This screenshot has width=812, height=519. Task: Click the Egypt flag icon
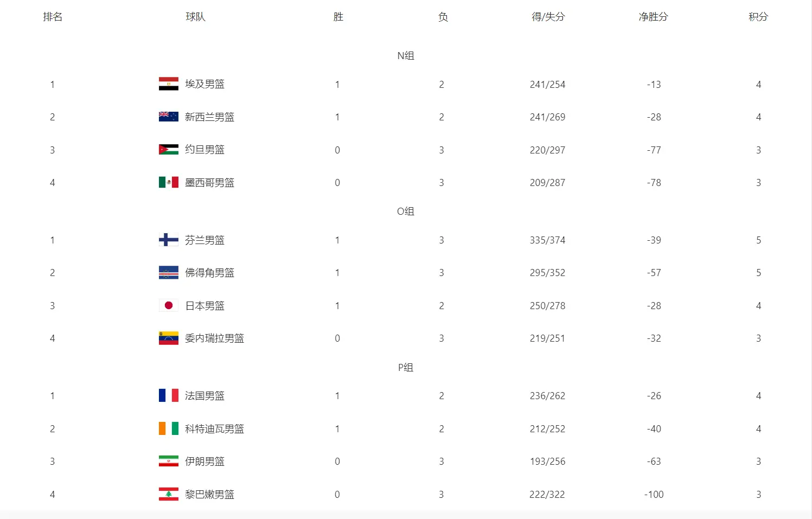coord(168,84)
